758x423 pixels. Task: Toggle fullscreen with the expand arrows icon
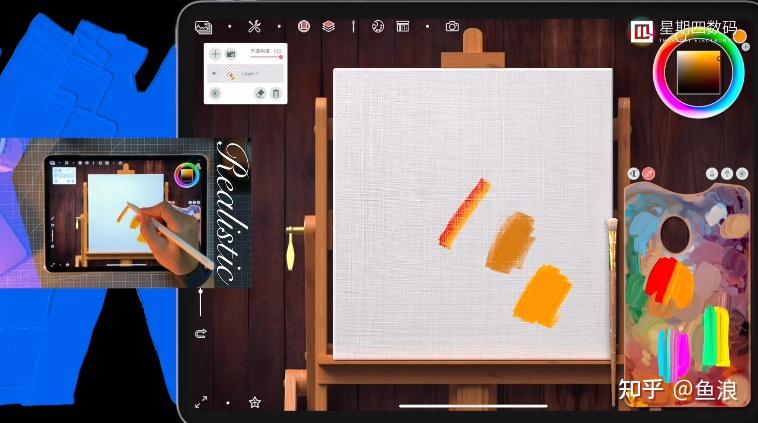201,402
